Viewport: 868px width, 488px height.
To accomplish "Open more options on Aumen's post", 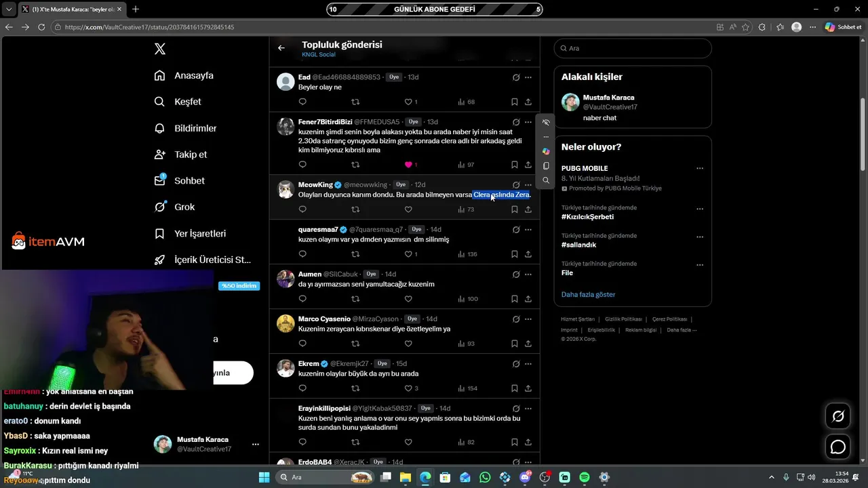I will click(x=528, y=274).
